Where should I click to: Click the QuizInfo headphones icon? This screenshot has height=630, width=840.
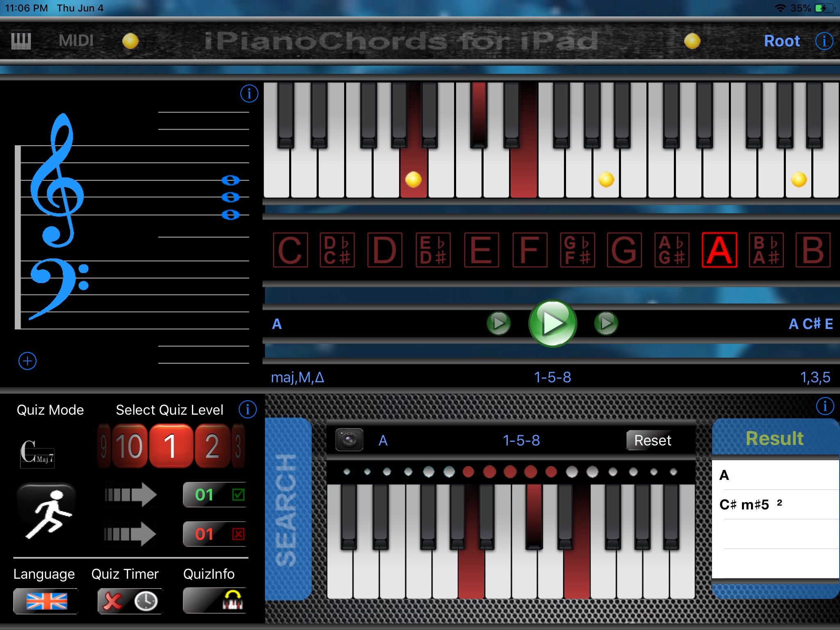tap(233, 605)
